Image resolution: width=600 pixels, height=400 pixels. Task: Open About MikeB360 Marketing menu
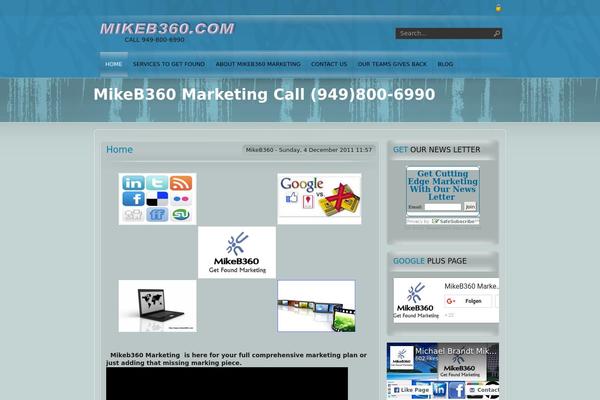258,64
